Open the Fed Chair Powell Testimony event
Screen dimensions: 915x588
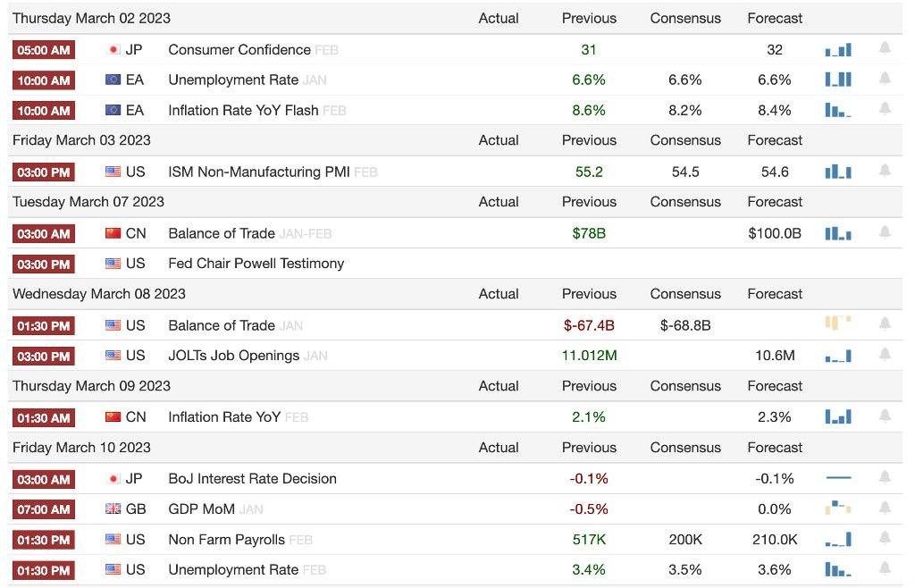click(x=256, y=264)
